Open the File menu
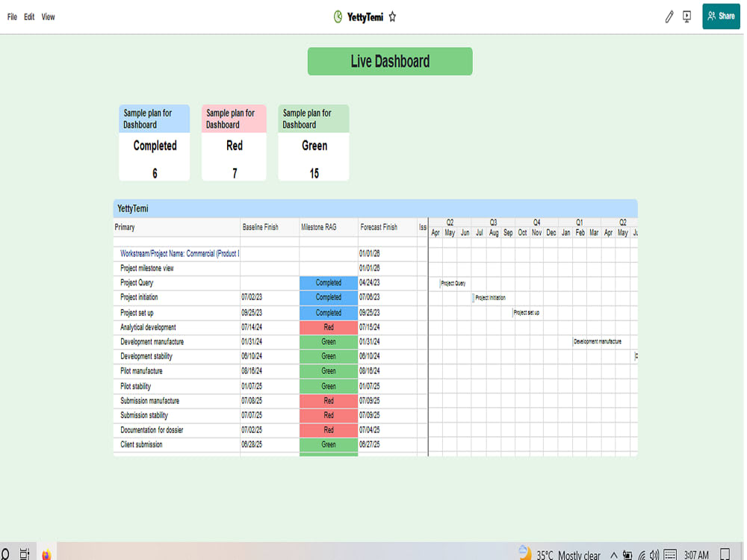The width and height of the screenshot is (747, 560). [x=10, y=16]
